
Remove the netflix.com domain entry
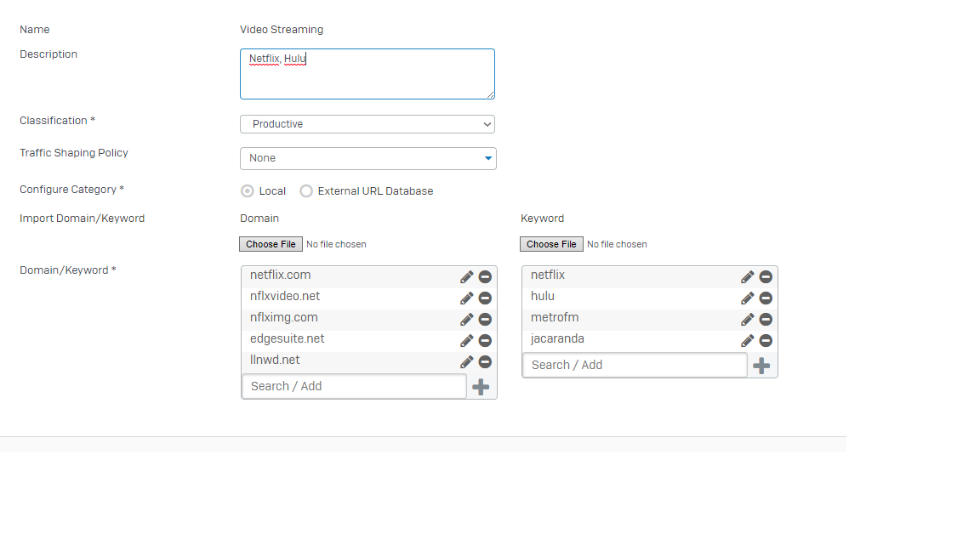[485, 276]
